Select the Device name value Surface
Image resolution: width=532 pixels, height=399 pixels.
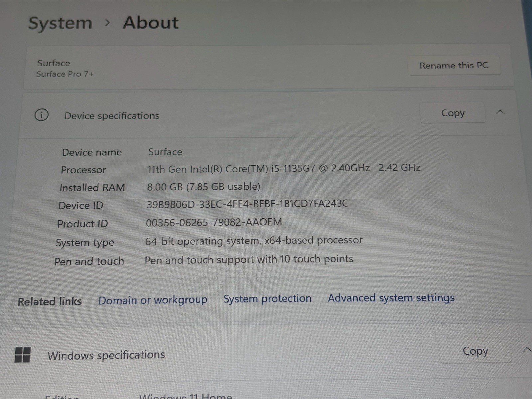165,152
